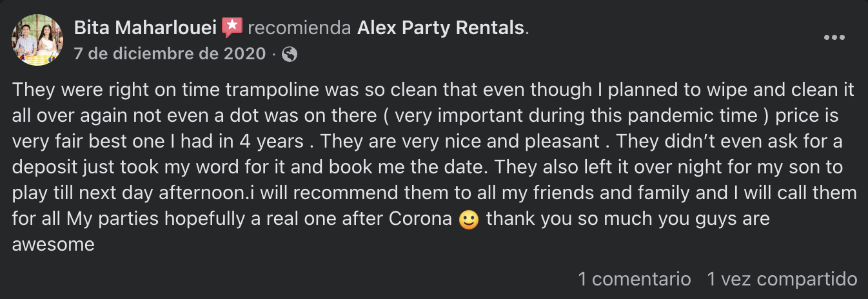Click the word "Corona" in the review
The width and height of the screenshot is (868, 299).
point(420,218)
